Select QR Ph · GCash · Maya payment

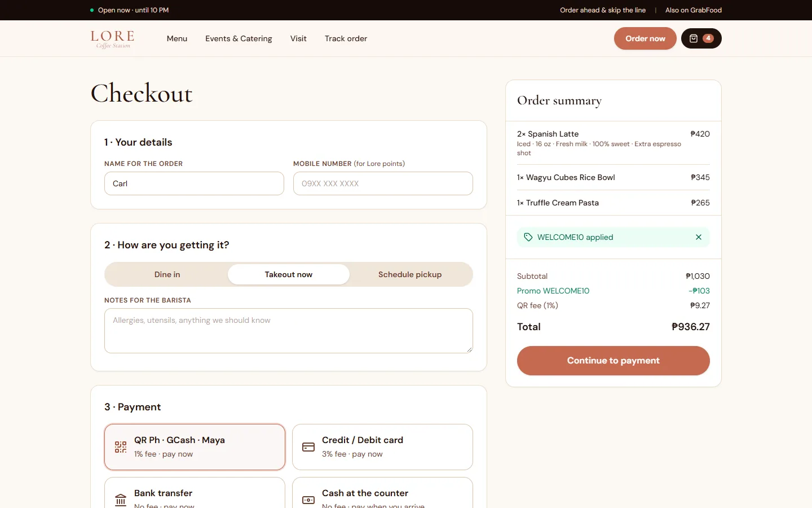pyautogui.click(x=195, y=447)
